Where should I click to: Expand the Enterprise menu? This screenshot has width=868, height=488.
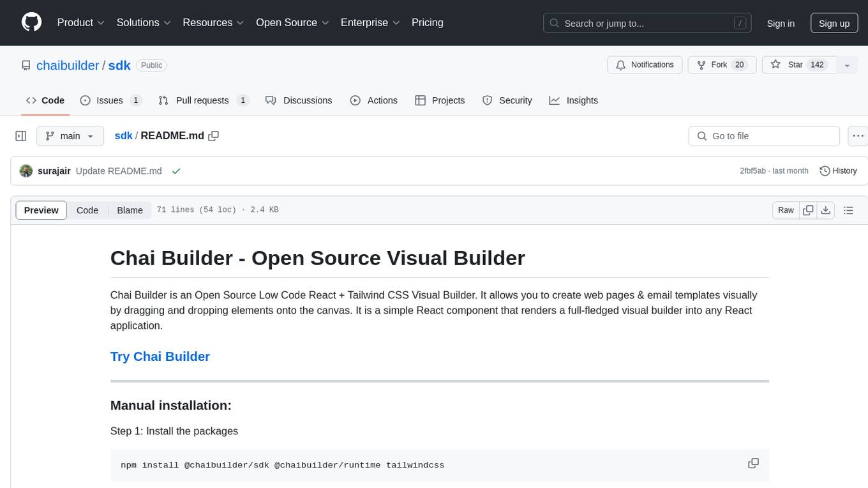[x=370, y=22]
